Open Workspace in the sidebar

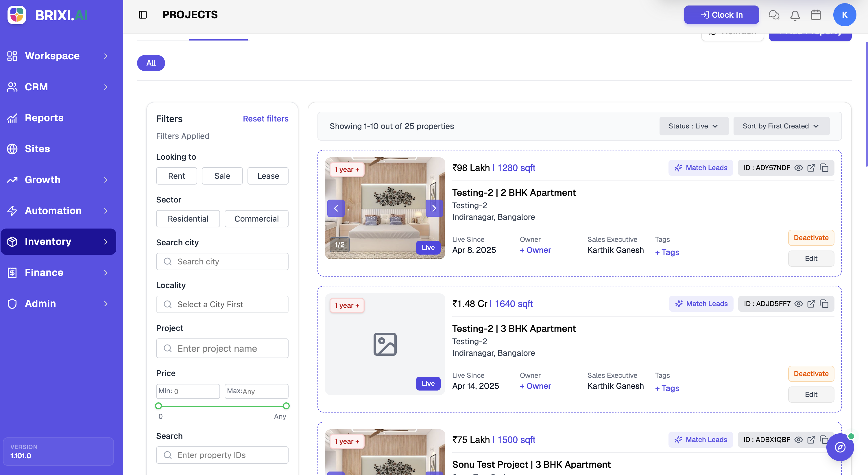click(58, 56)
